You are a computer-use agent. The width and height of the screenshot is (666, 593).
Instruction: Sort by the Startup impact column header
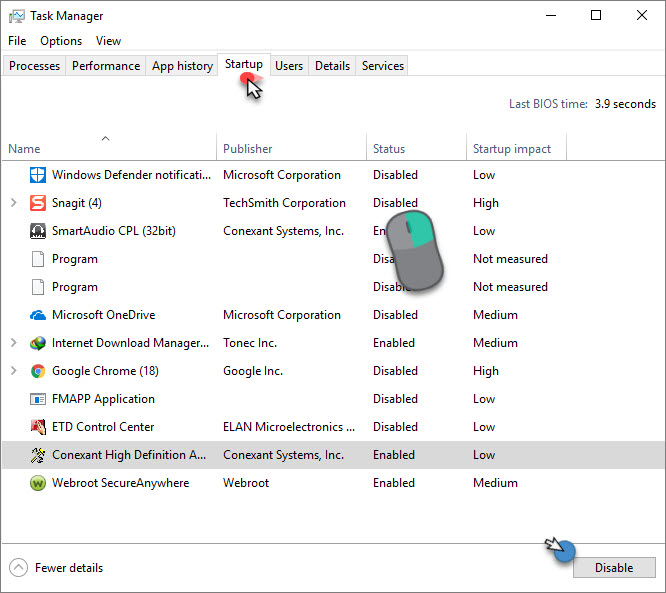[516, 147]
